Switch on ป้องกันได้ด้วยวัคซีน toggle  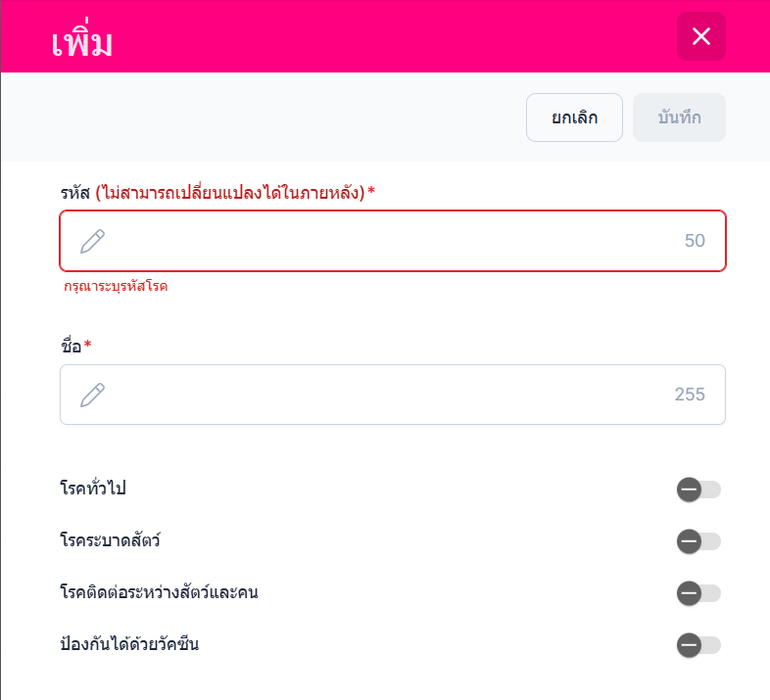tap(698, 644)
